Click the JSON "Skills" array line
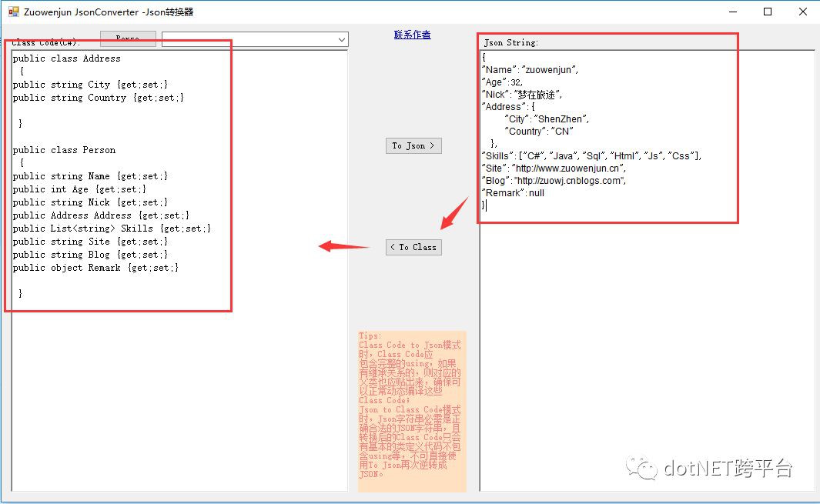Screen dimensions: 820x504 tap(591, 155)
